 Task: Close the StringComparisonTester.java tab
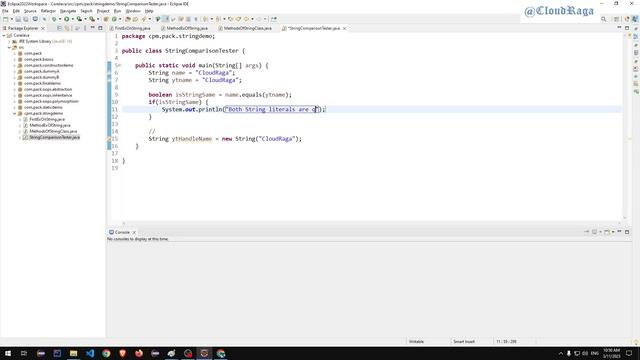click(x=344, y=28)
